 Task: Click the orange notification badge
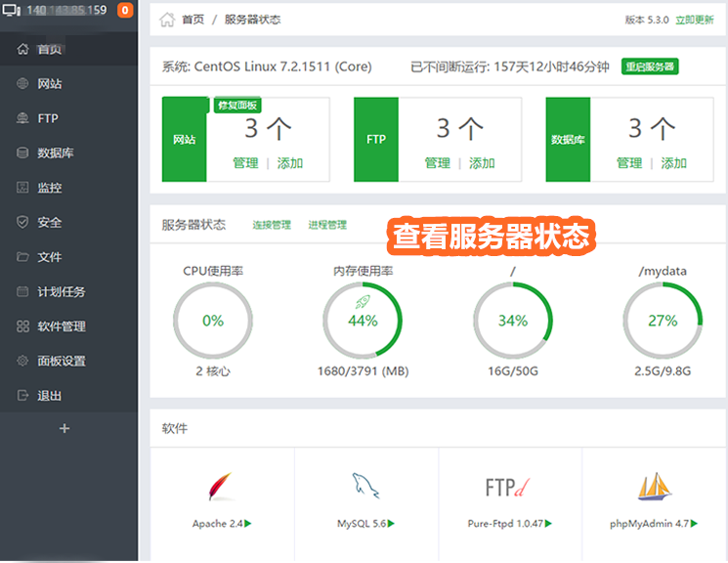125,12
